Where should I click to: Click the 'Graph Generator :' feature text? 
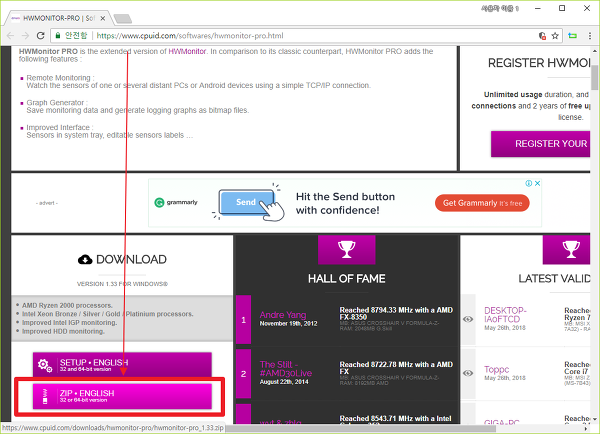tap(57, 103)
